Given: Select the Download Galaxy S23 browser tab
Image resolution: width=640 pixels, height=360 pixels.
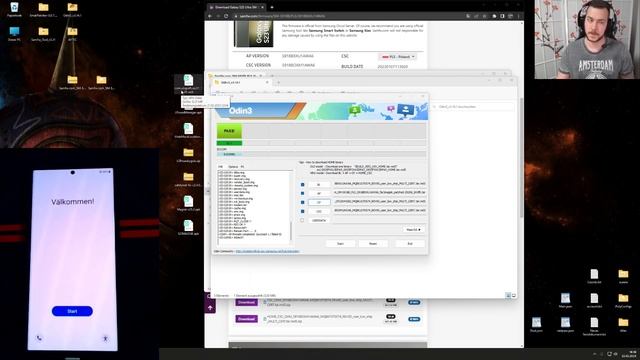Looking at the screenshot, I should coord(236,7).
